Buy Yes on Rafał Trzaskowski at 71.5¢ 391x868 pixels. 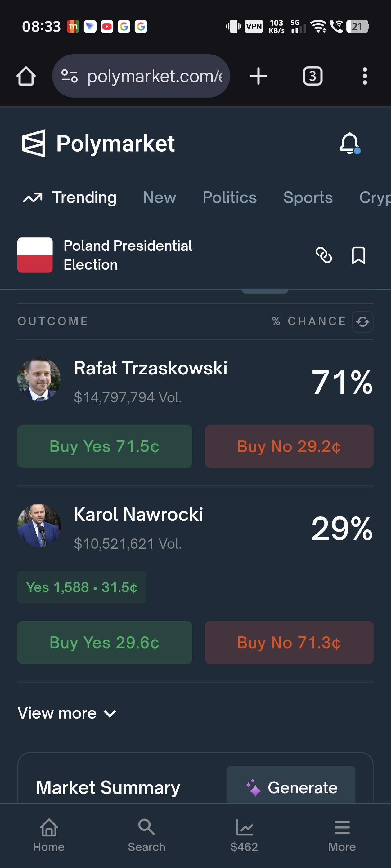point(105,446)
